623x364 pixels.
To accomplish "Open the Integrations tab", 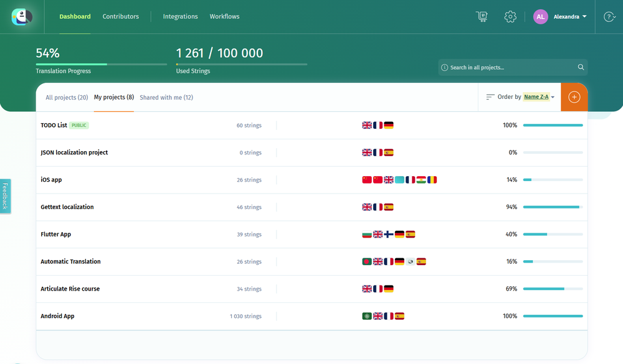I will point(181,17).
